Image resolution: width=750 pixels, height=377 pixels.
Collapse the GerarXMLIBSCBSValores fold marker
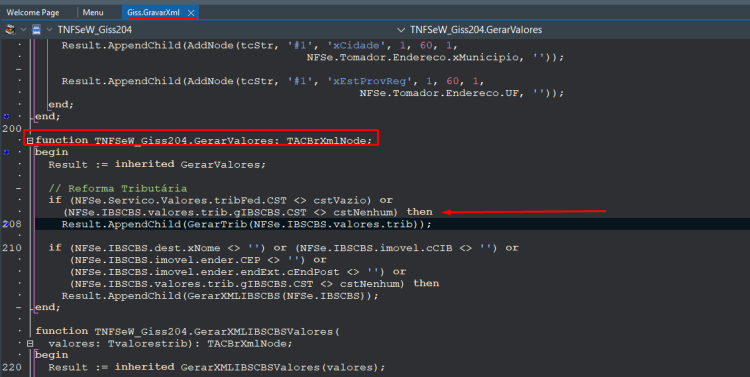30,344
